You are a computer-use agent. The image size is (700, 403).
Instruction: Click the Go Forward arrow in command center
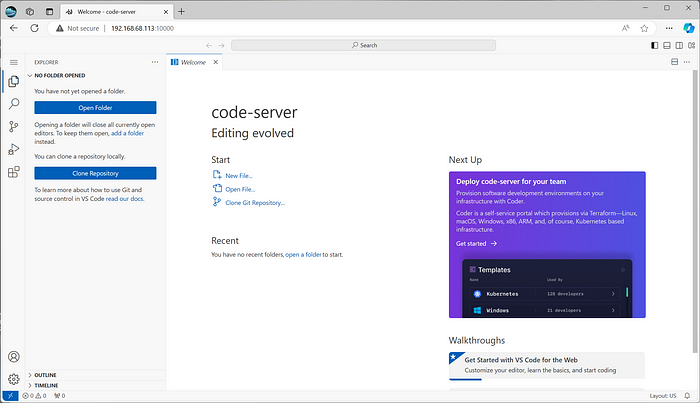click(x=221, y=45)
